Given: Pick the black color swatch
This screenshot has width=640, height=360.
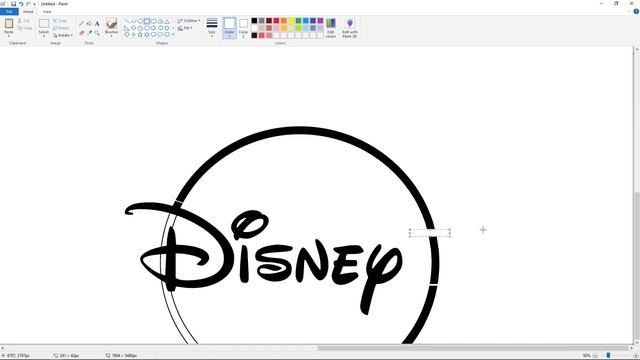Looking at the screenshot, I should click(x=254, y=21).
